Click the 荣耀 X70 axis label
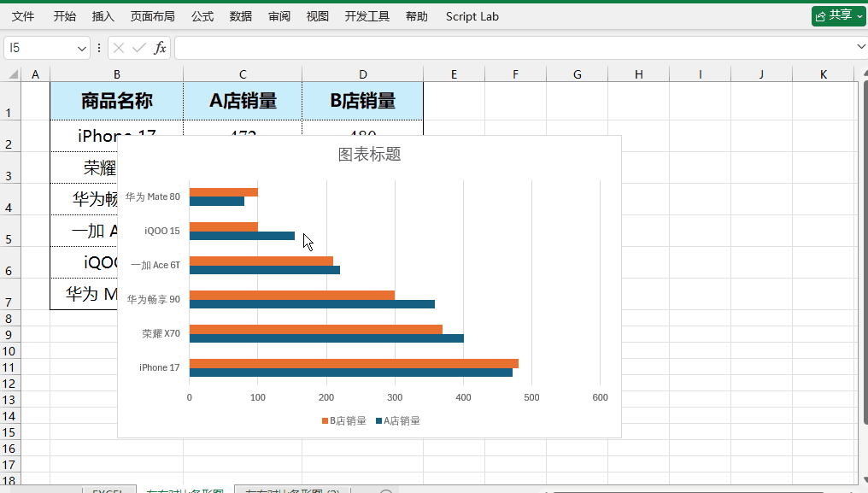Screen dimensions: 868x493 tap(161, 333)
